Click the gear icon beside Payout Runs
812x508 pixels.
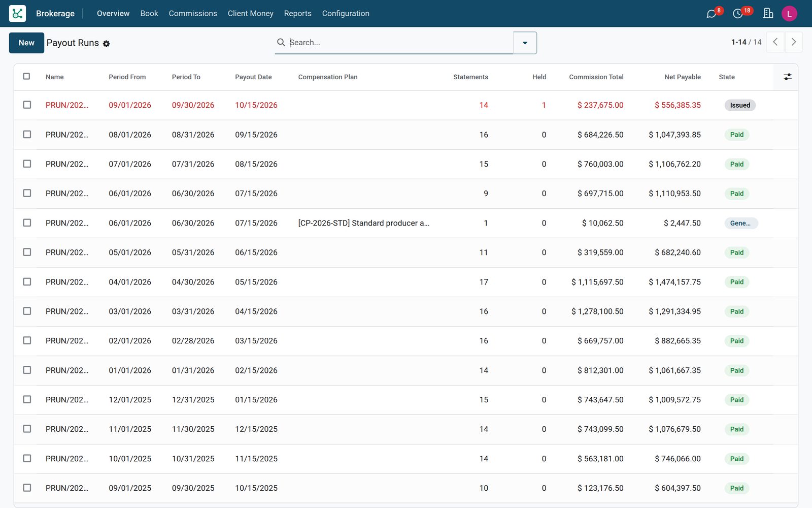[106, 44]
